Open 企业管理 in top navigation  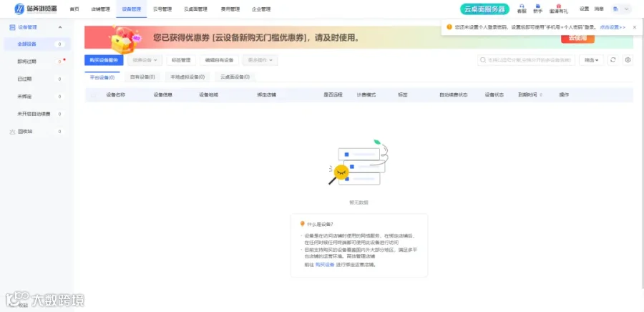(x=261, y=9)
